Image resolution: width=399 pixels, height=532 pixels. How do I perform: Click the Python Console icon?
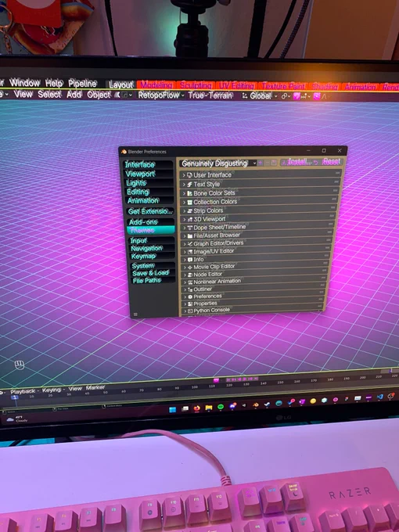[190, 311]
